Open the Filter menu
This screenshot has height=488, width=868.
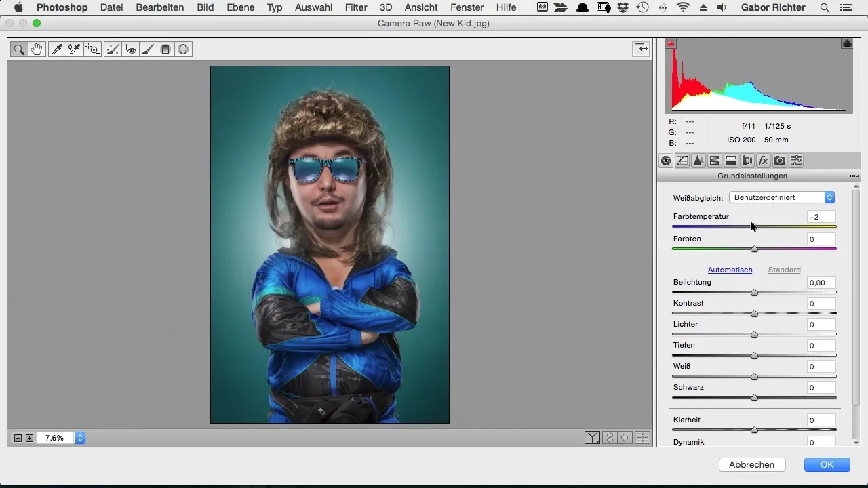356,7
